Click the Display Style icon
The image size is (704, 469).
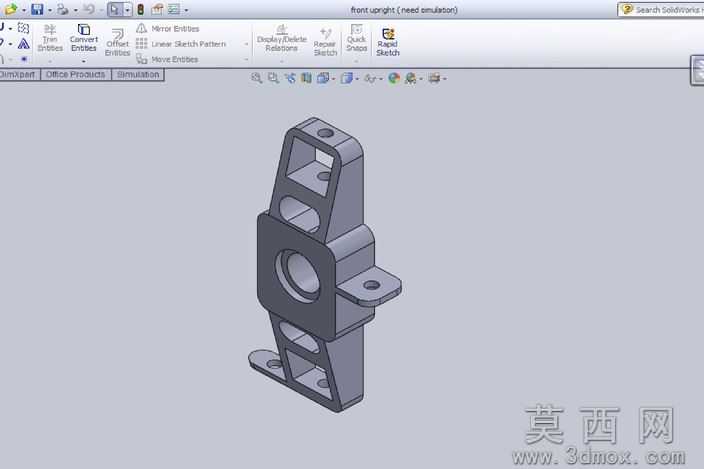[346, 78]
